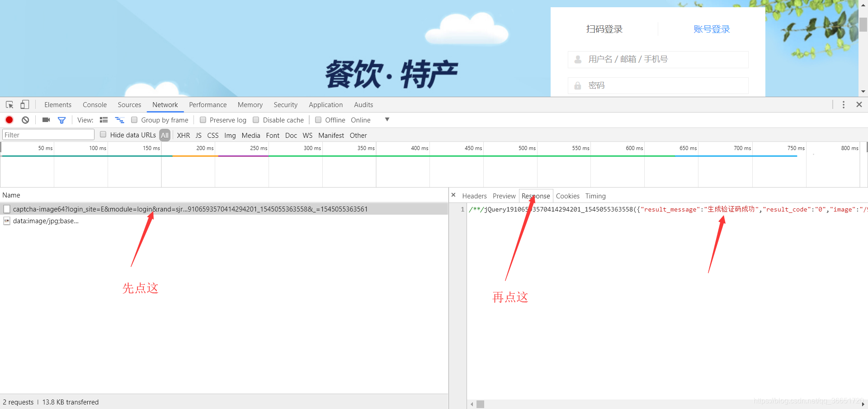868x409 pixels.
Task: Show the Preview tab of request
Action: [x=504, y=196]
